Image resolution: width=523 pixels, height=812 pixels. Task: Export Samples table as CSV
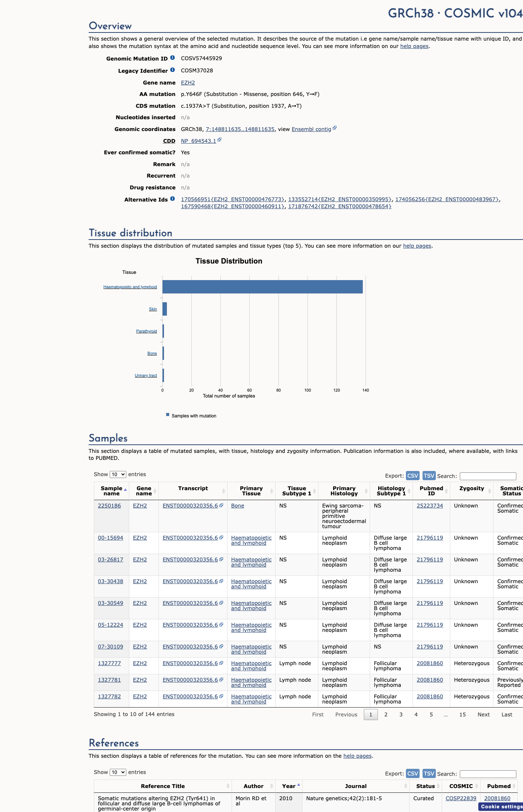click(413, 476)
